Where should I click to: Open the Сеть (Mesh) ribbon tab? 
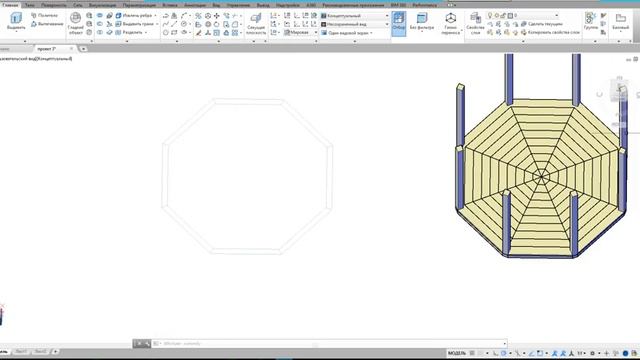[x=78, y=5]
